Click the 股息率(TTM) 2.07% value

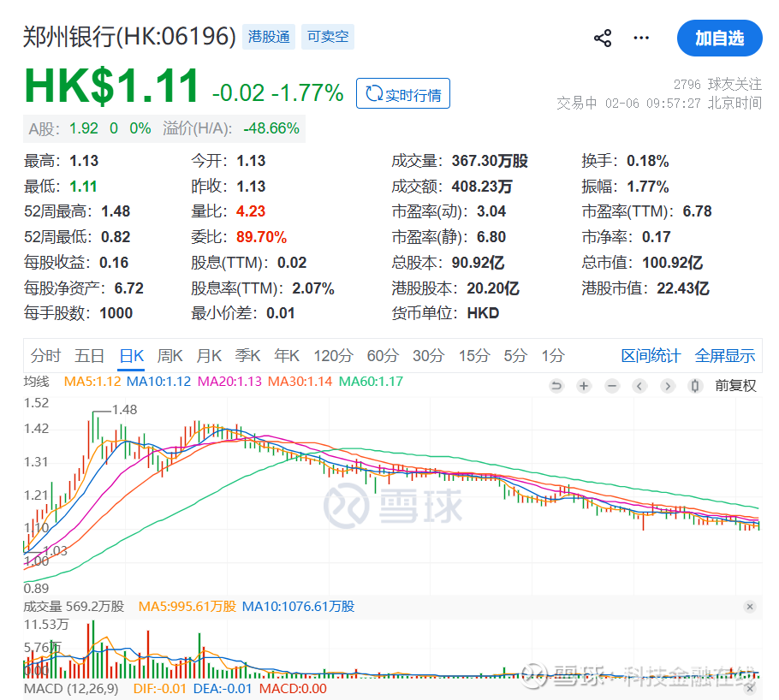coord(313,288)
